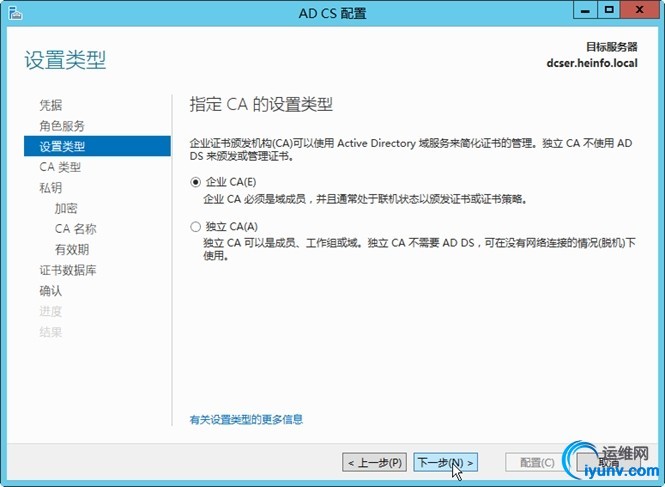Go to the 凭据 step
This screenshot has height=487, width=665.
point(51,105)
